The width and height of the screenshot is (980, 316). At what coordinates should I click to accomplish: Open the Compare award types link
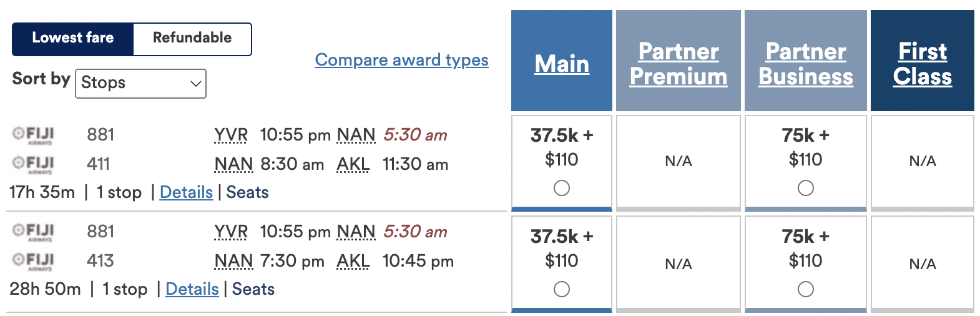401,60
